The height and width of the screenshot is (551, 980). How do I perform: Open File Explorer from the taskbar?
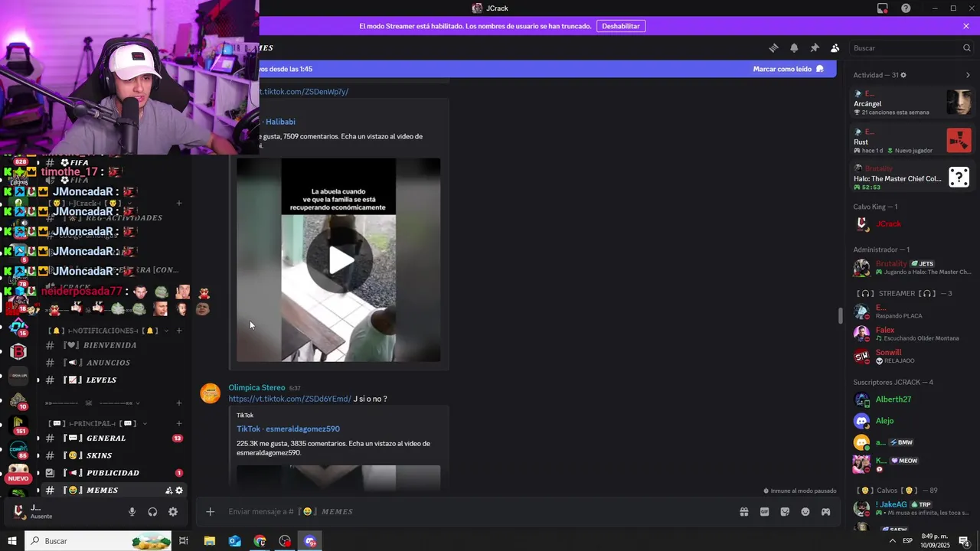[209, 541]
